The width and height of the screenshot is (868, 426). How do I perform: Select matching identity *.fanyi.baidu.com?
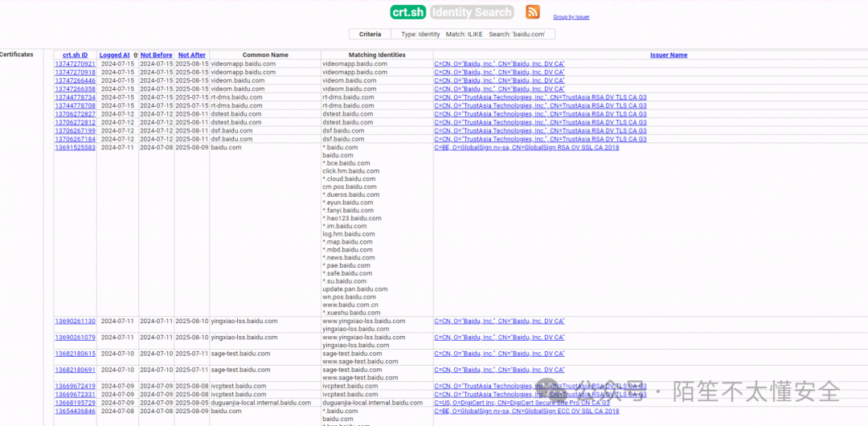pyautogui.click(x=348, y=211)
